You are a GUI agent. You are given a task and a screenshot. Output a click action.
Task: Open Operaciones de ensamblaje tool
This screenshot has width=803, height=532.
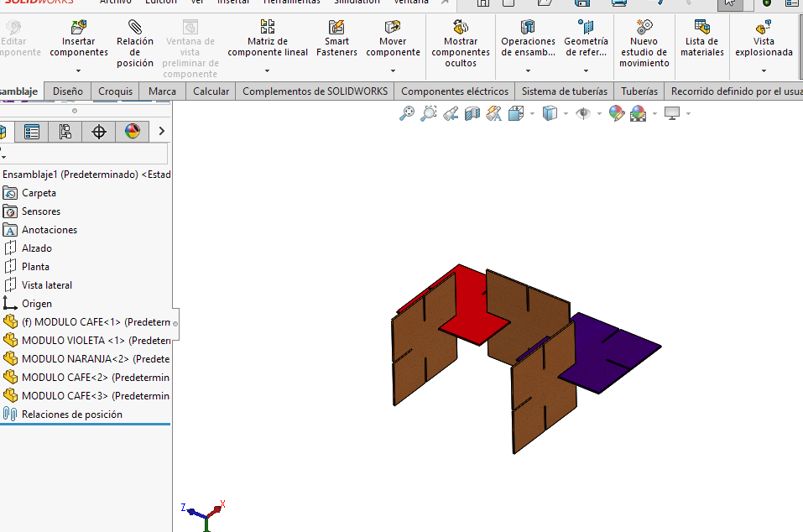coord(528,39)
